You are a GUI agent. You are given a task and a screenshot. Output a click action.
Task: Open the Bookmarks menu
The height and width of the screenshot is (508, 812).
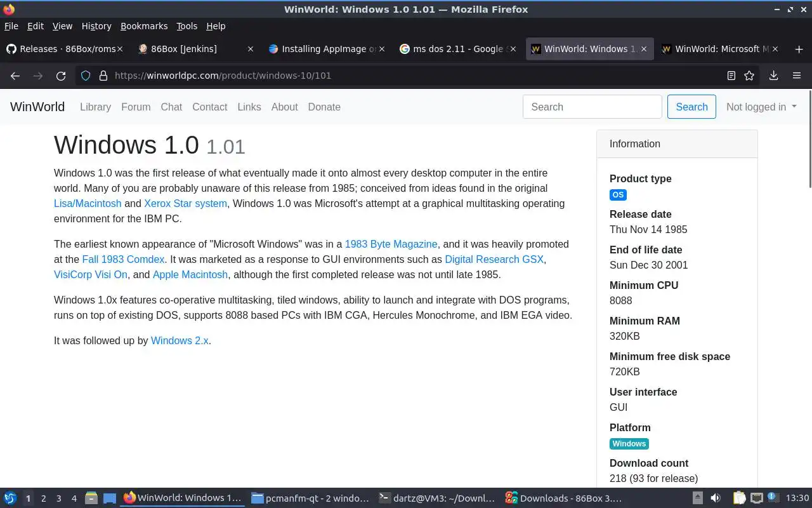click(144, 26)
